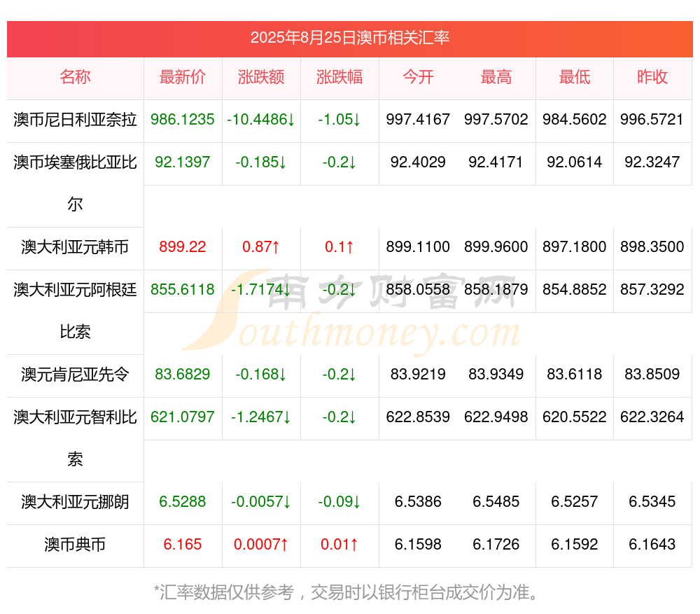Click low value 620.5522
The height and width of the screenshot is (614, 700).
575,417
